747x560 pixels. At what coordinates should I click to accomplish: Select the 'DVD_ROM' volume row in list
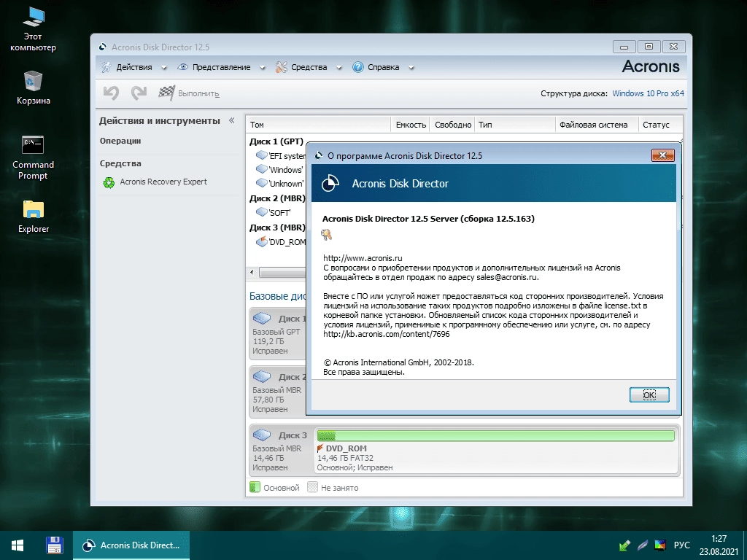(281, 242)
